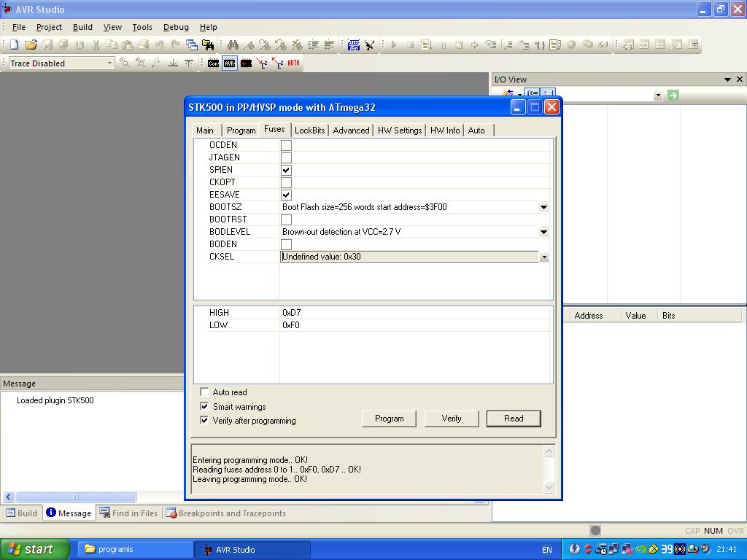Screen dimensions: 747x560
Task: Open the CKSEL clock selection dropdown
Action: click(x=544, y=257)
